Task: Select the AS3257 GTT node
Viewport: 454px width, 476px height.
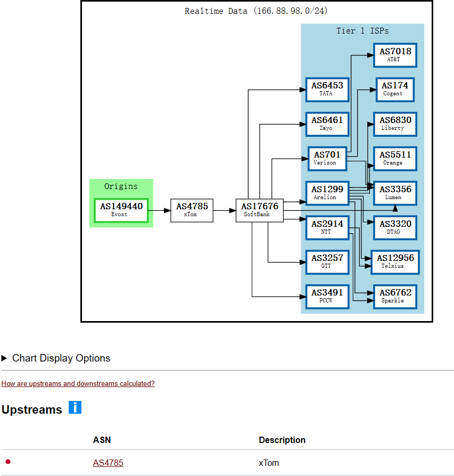Action: [x=327, y=262]
